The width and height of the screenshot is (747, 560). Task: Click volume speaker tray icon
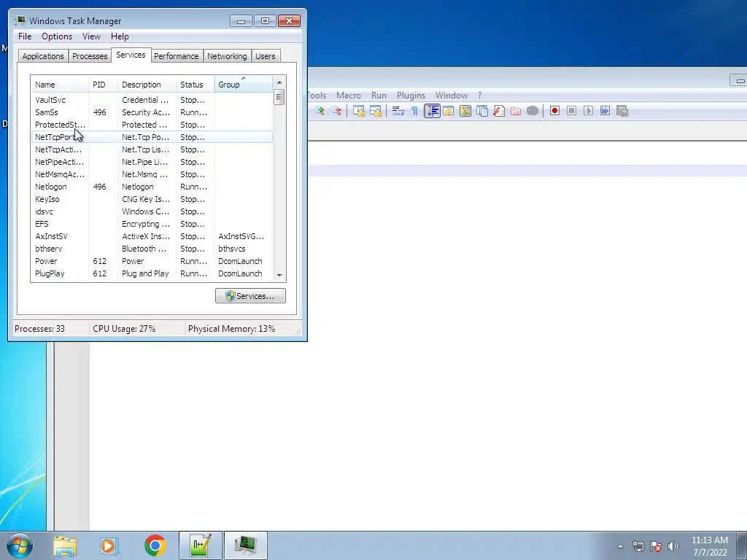[x=673, y=546]
